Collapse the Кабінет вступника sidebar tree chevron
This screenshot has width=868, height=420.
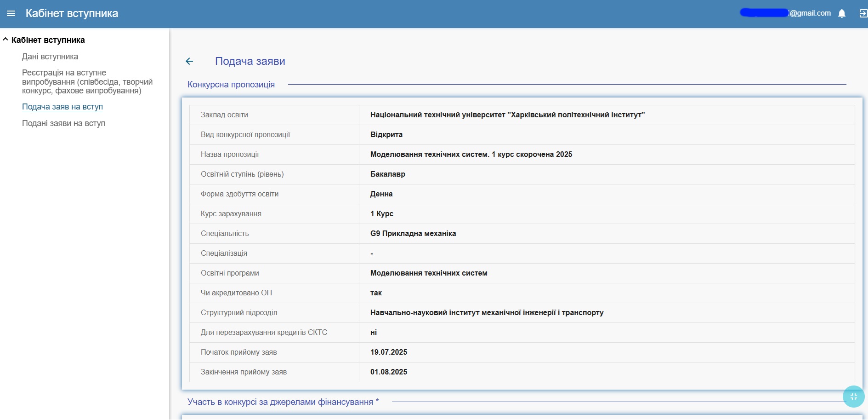coord(6,40)
